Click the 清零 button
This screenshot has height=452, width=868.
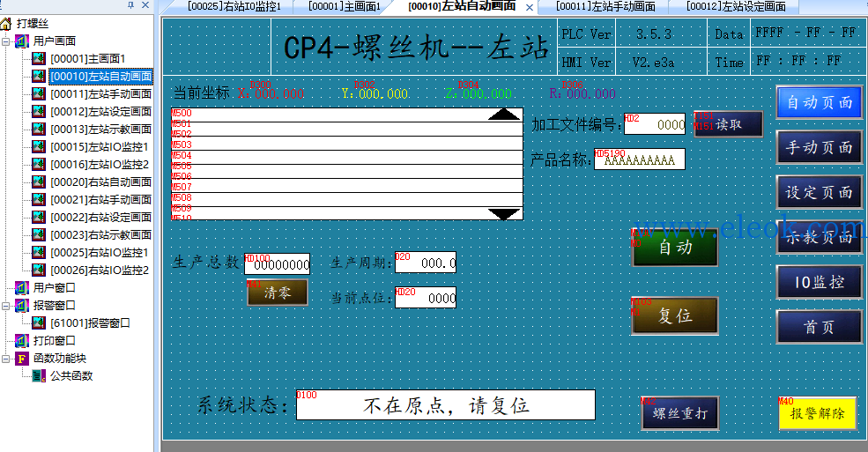pyautogui.click(x=278, y=293)
